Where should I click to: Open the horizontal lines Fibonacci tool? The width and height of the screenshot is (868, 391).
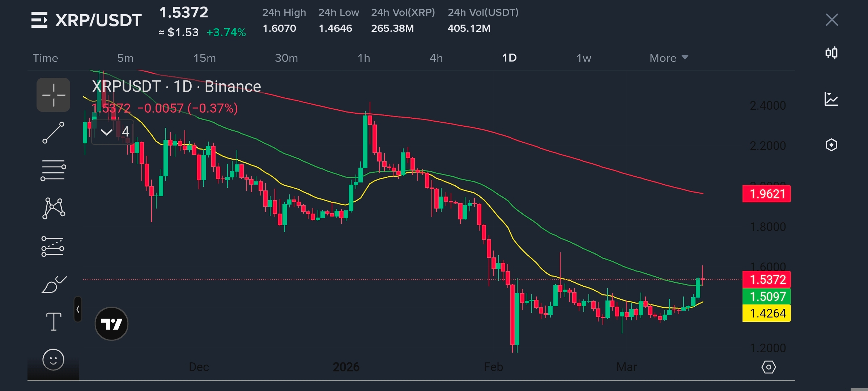coord(53,171)
